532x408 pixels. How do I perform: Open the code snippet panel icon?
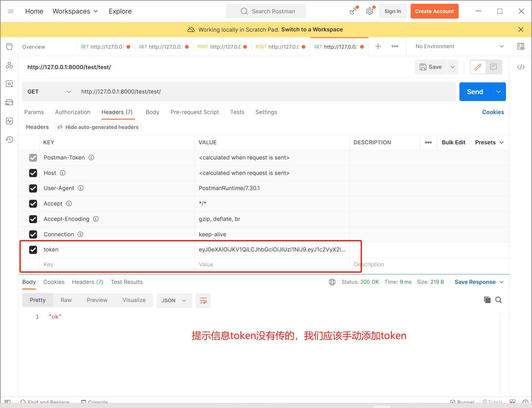click(521, 67)
